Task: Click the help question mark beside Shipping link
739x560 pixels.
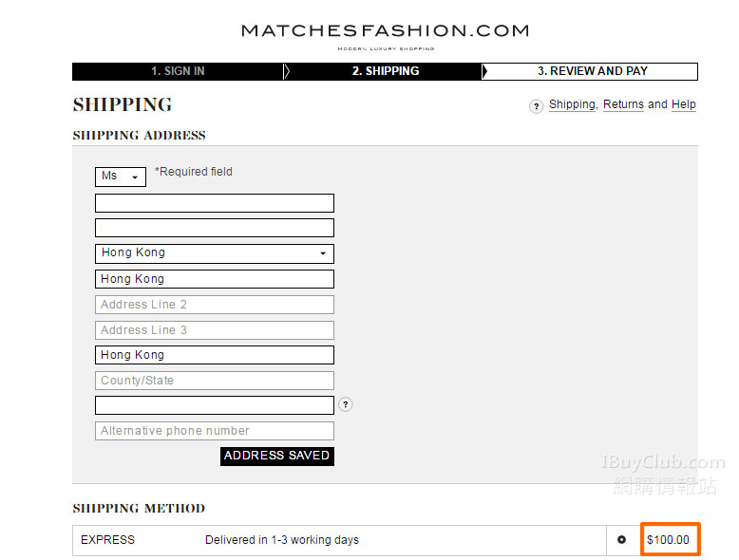Action: click(537, 106)
